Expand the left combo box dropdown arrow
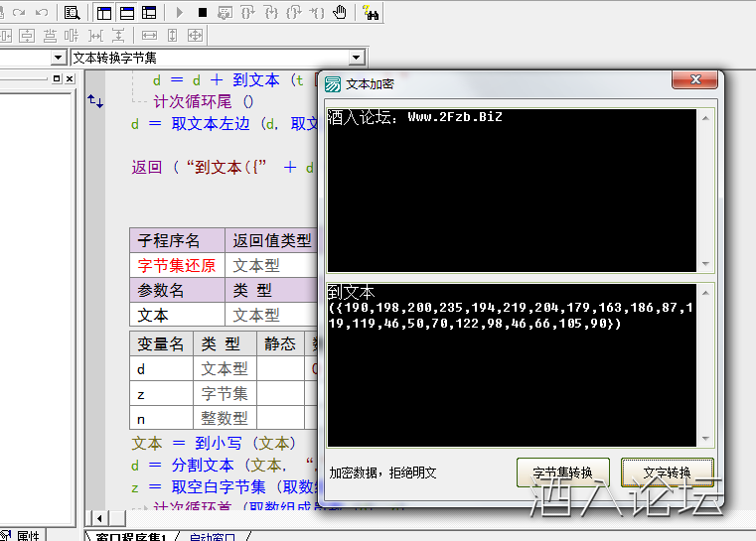This screenshot has width=756, height=541. [x=58, y=58]
